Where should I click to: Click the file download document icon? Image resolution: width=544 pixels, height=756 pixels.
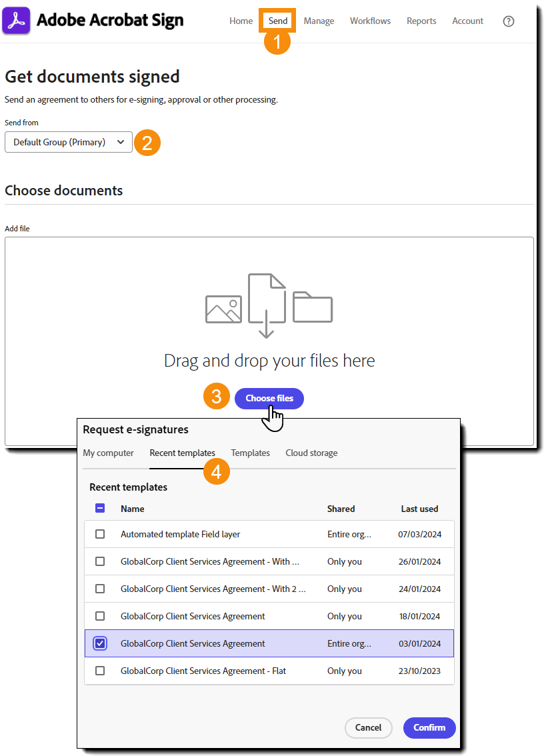(267, 305)
